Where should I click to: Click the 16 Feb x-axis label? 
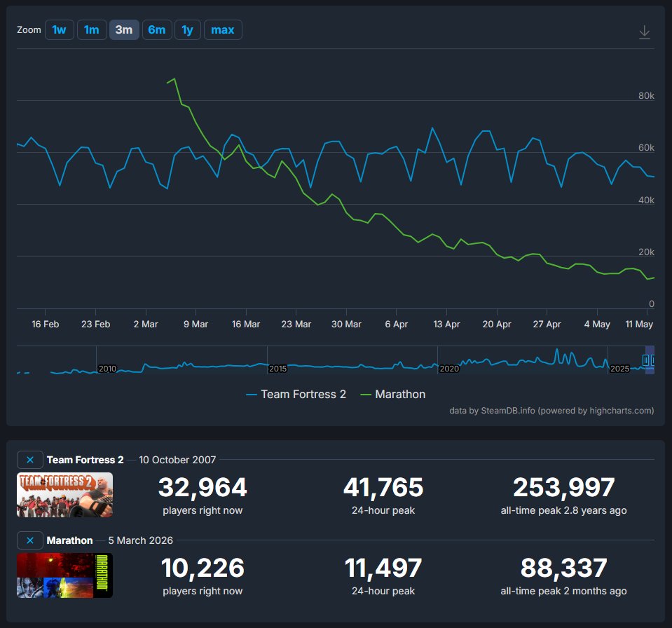pyautogui.click(x=46, y=324)
